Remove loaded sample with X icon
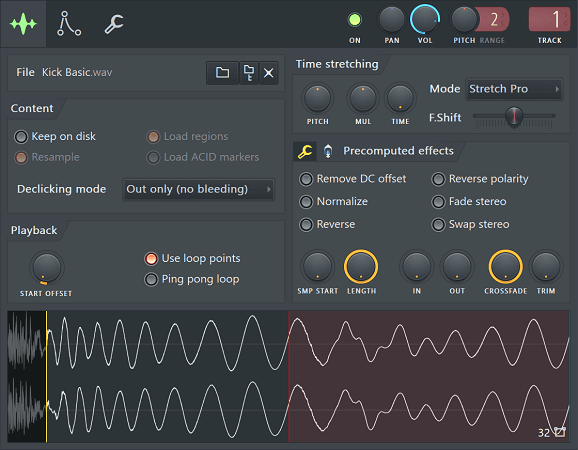 (268, 73)
